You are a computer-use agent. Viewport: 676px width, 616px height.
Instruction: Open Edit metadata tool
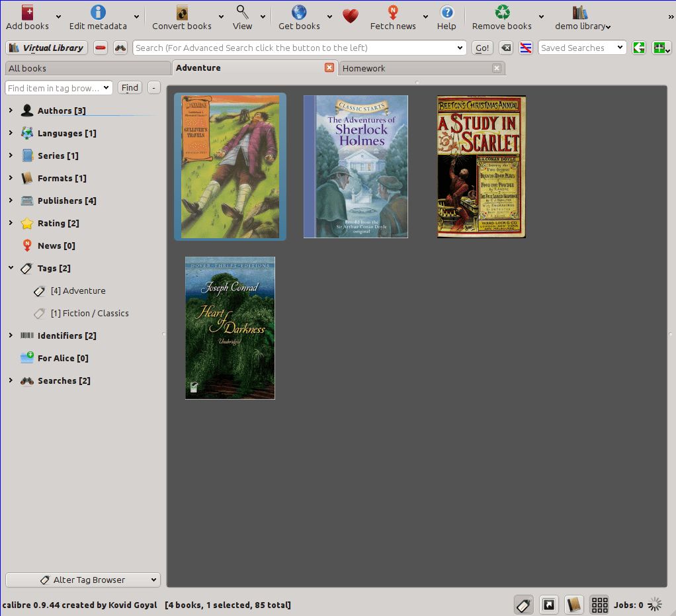pyautogui.click(x=98, y=17)
